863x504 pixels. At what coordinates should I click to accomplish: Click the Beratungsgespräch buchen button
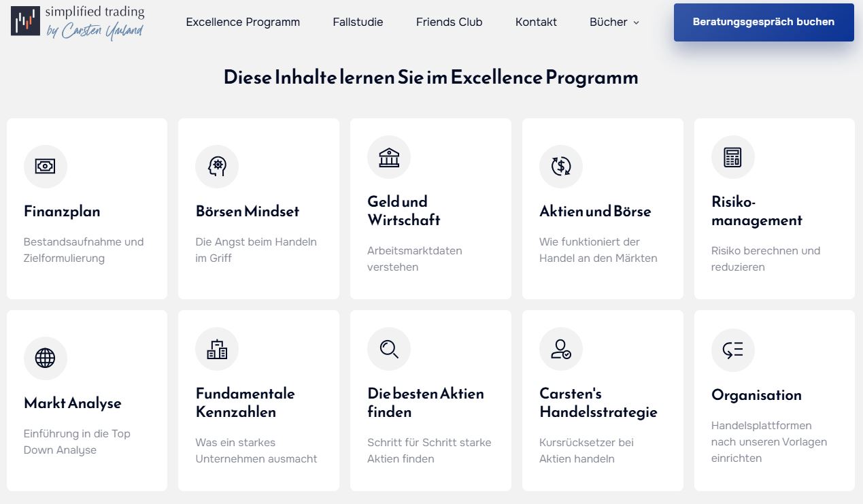pos(763,22)
